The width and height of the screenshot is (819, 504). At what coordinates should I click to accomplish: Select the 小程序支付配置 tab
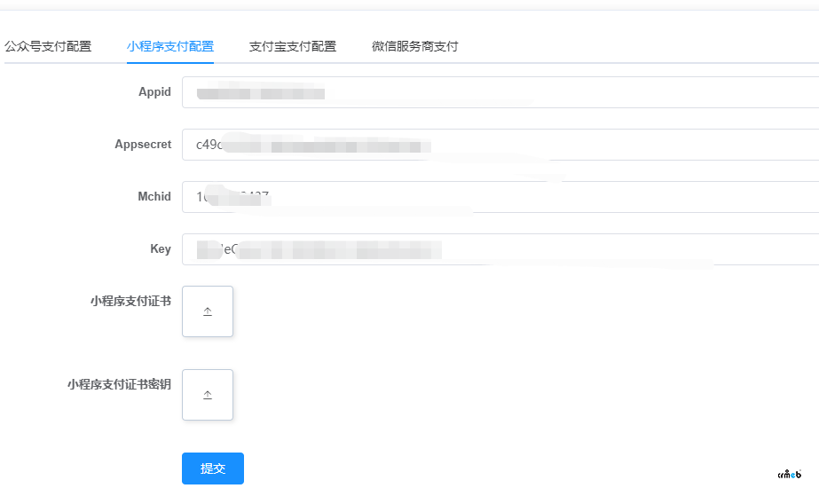170,46
